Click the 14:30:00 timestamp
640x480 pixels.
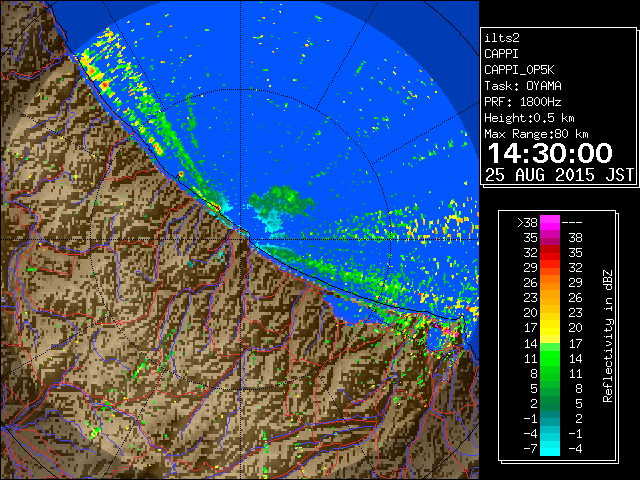(x=550, y=153)
